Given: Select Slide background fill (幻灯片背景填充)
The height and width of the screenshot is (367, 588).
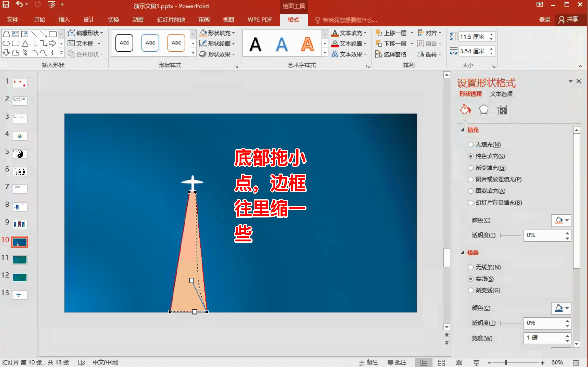Looking at the screenshot, I should (471, 203).
